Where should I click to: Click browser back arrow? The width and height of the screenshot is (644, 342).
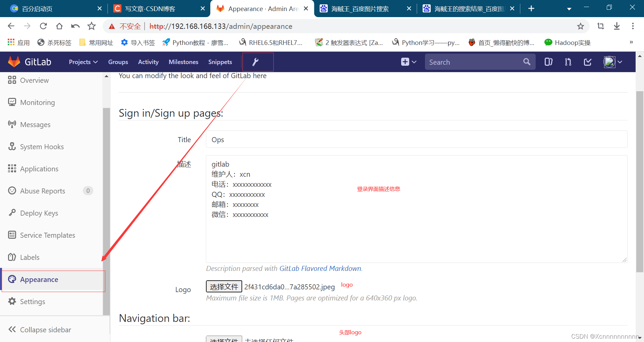11,26
